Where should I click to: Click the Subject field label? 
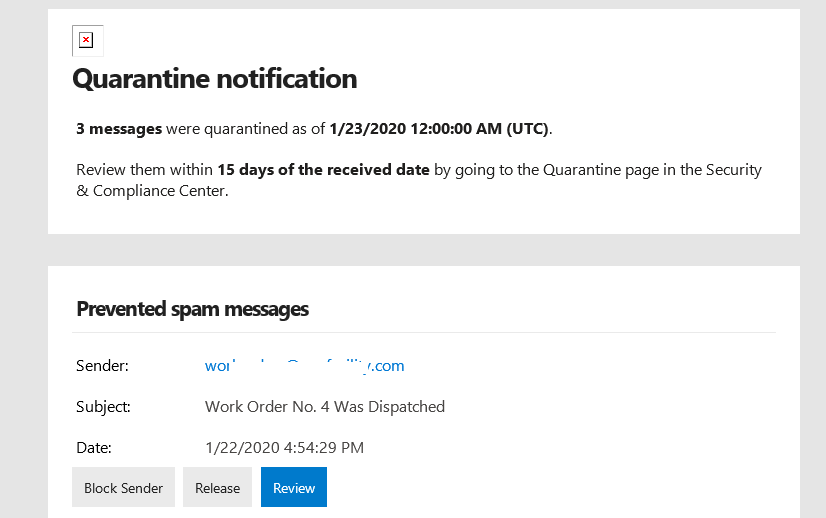pyautogui.click(x=103, y=407)
